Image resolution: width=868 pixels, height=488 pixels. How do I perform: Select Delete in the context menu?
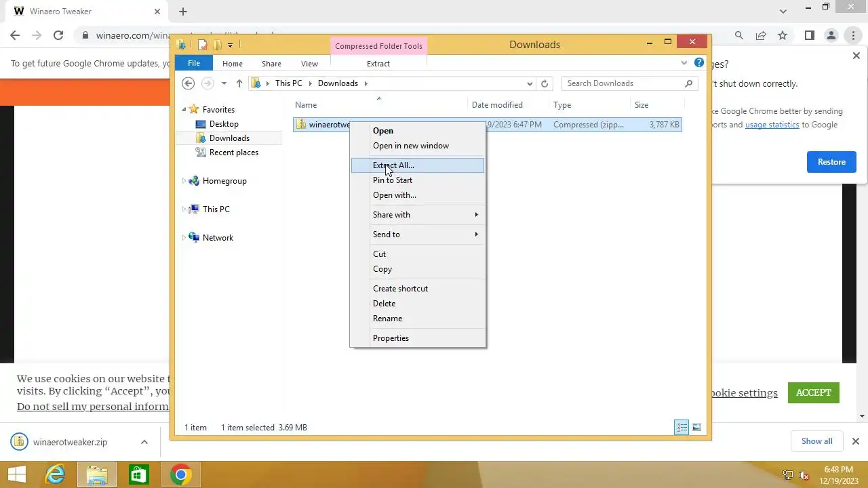[x=418, y=304]
